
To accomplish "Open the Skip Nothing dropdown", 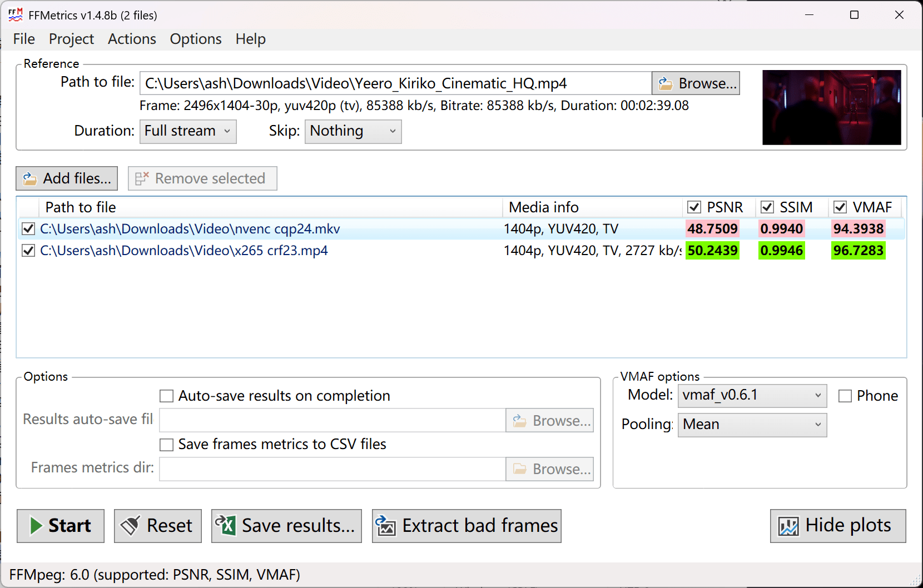I will 353,132.
